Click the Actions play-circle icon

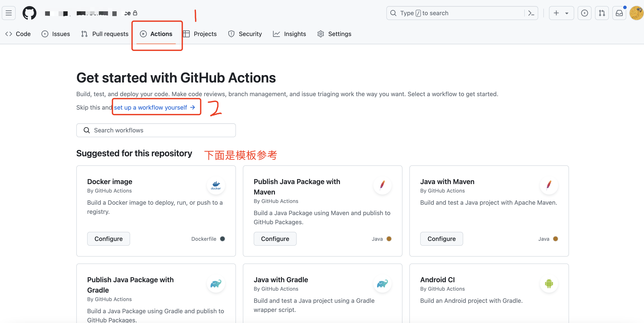[143, 34]
